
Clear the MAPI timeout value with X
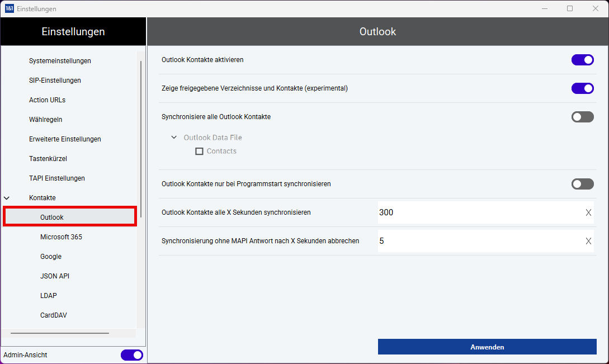tap(588, 241)
